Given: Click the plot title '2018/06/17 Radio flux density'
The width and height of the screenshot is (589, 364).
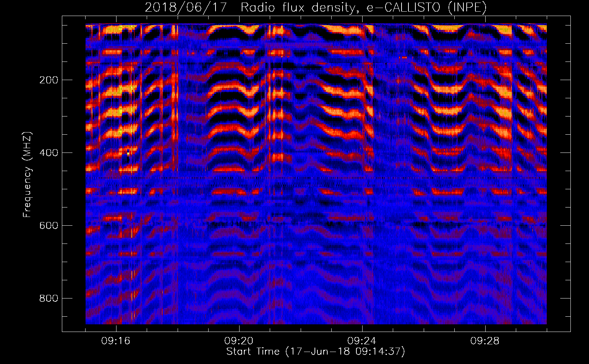Looking at the screenshot, I should (x=316, y=8).
